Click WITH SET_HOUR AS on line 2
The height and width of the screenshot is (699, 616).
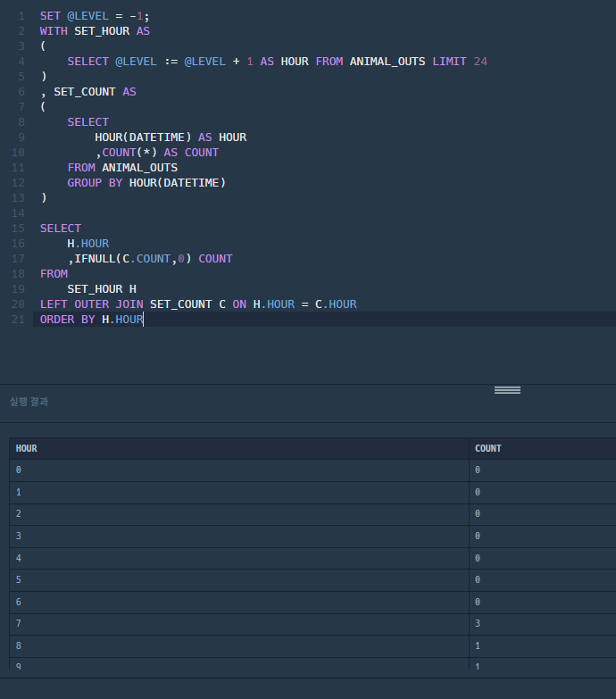coord(95,31)
